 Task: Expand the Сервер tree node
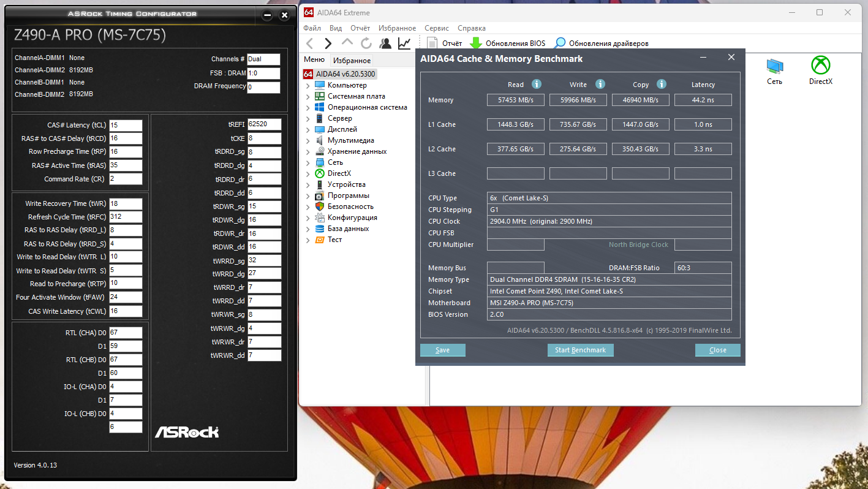tap(308, 118)
